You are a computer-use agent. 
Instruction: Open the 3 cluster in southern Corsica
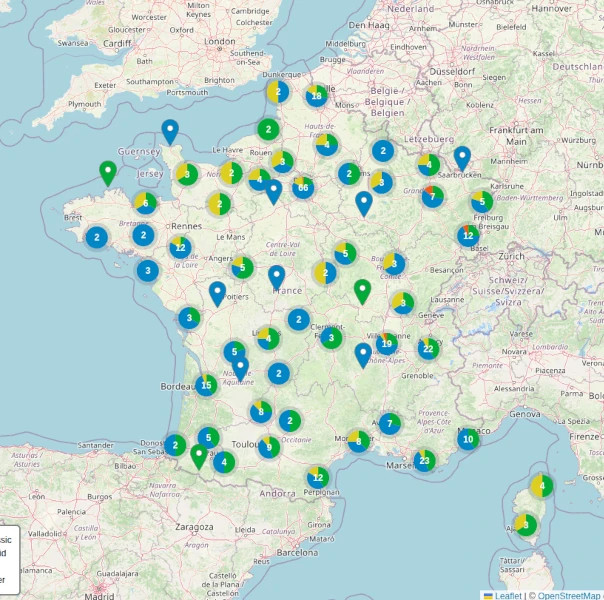[x=526, y=524]
